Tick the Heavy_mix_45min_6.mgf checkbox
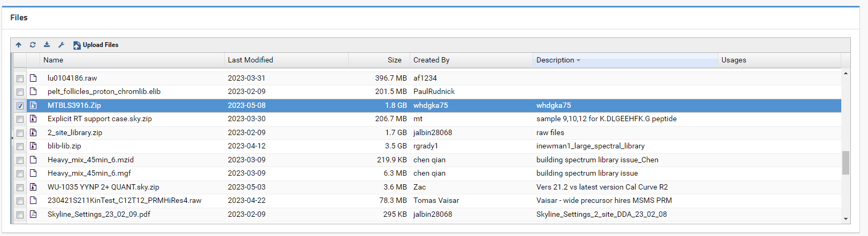 (20, 174)
